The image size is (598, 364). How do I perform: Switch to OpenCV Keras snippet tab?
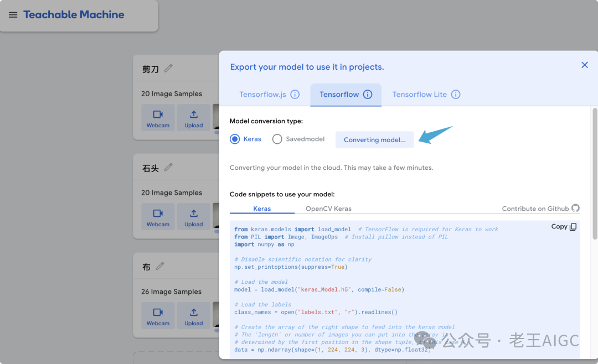click(x=328, y=209)
